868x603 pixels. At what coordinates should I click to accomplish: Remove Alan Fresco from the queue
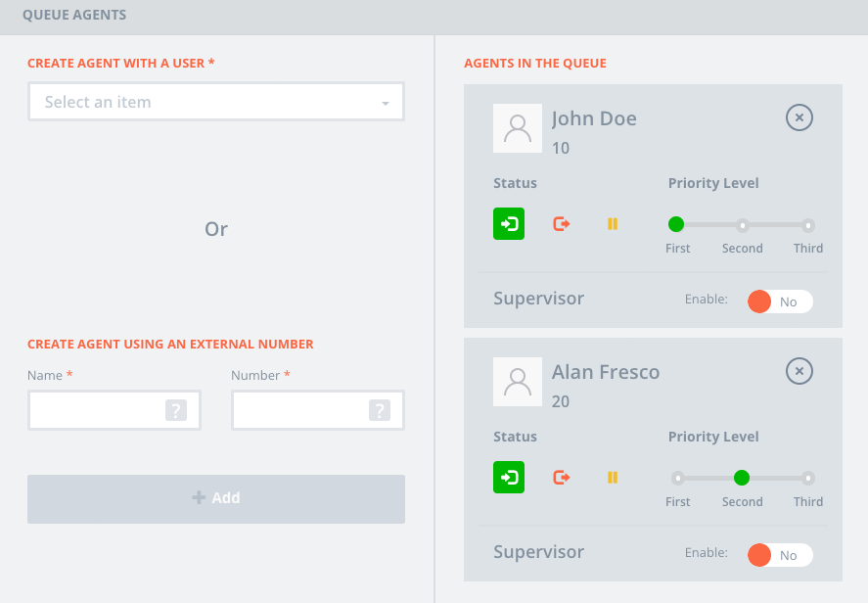click(799, 372)
